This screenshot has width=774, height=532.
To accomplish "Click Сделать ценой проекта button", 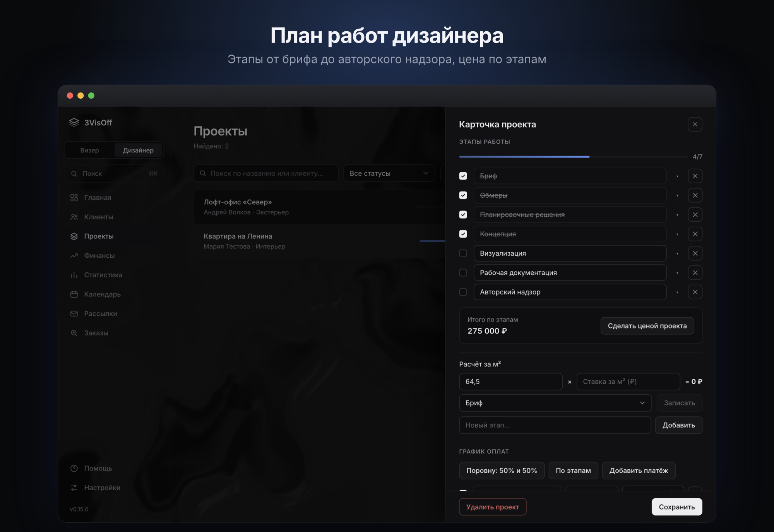I will click(x=647, y=326).
